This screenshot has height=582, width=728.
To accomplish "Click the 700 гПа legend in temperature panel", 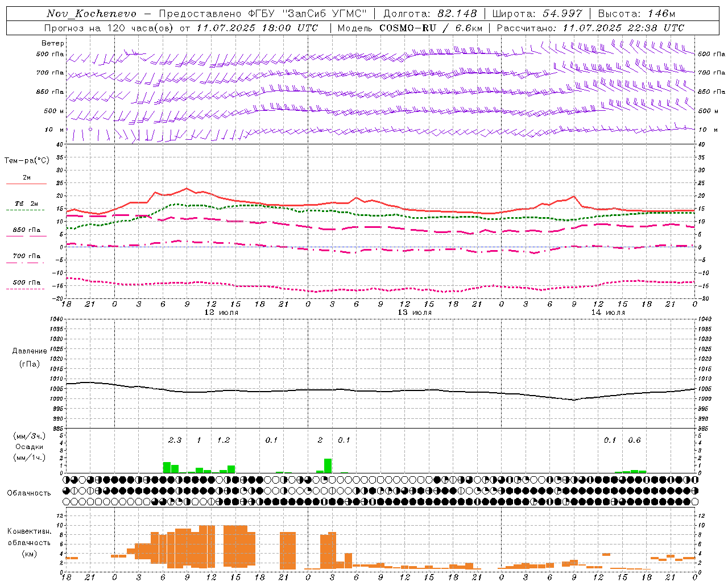I will tap(27, 256).
